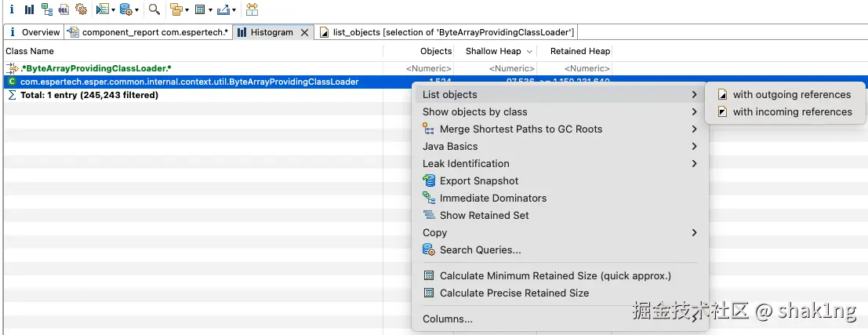
Task: Expand the Group by dropdown arrow
Action: click(x=187, y=10)
